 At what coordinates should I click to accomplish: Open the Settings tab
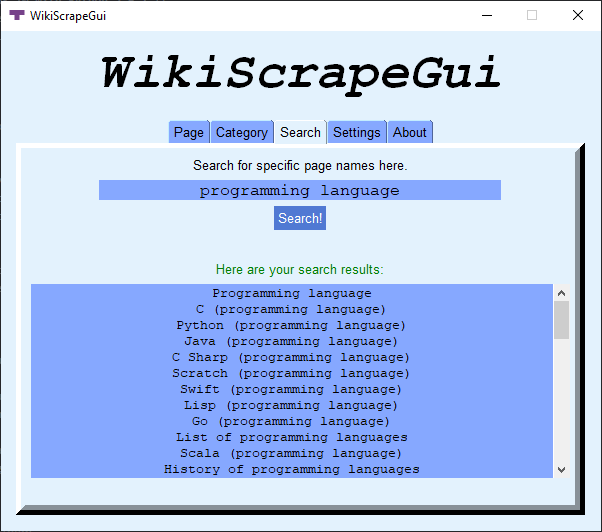(x=357, y=132)
